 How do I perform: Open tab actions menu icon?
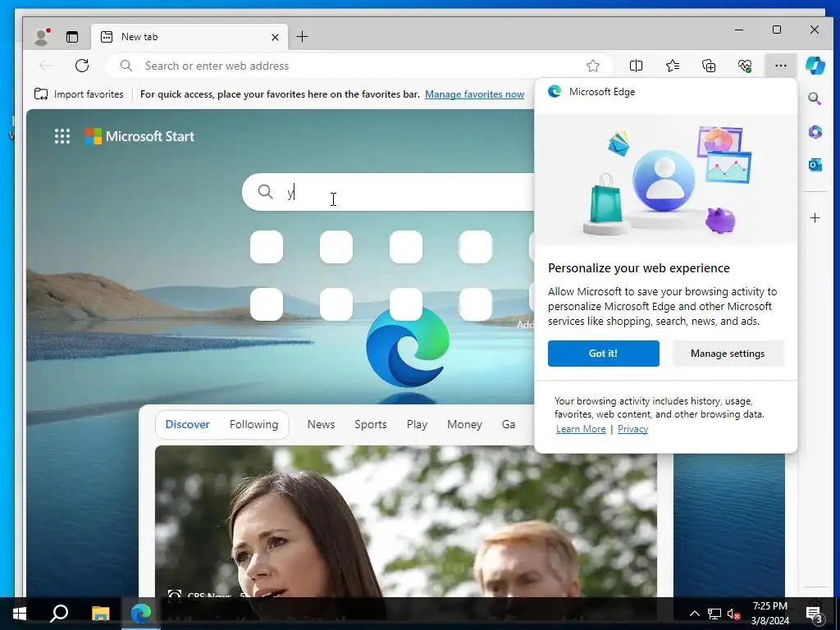click(x=72, y=36)
